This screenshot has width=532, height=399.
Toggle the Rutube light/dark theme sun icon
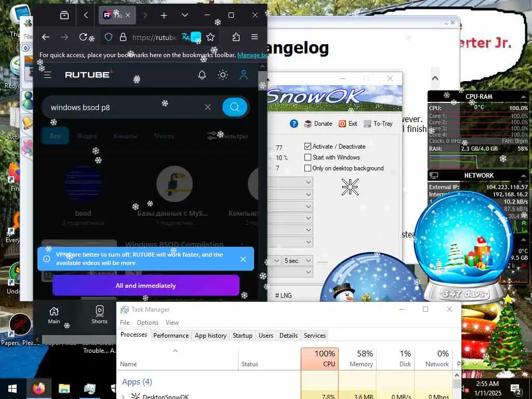[222, 75]
